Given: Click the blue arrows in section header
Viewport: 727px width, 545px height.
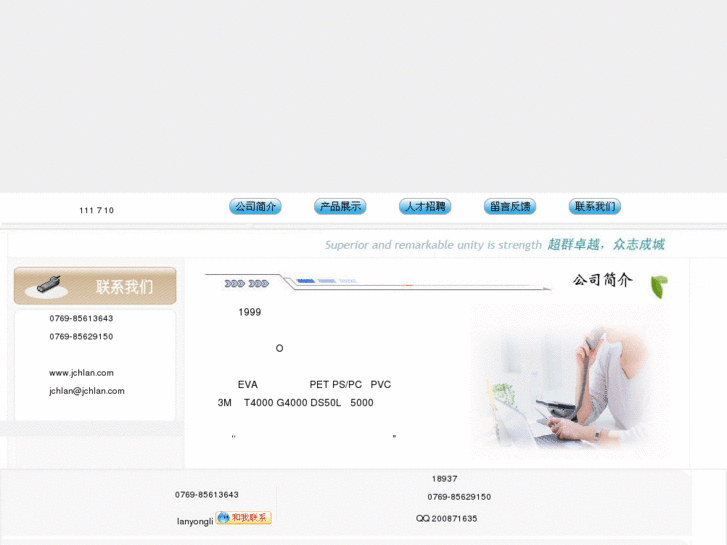Looking at the screenshot, I should pos(246,283).
